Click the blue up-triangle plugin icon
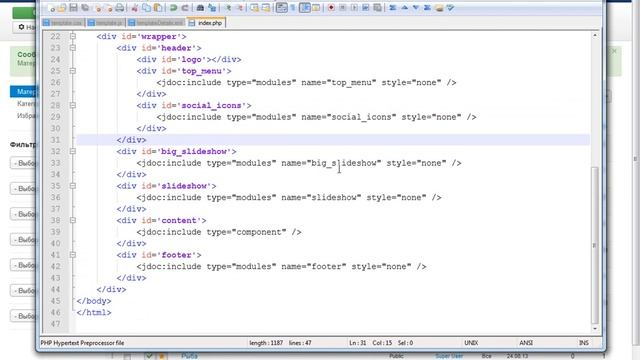Viewport: 640px width, 360px height. pos(404,8)
